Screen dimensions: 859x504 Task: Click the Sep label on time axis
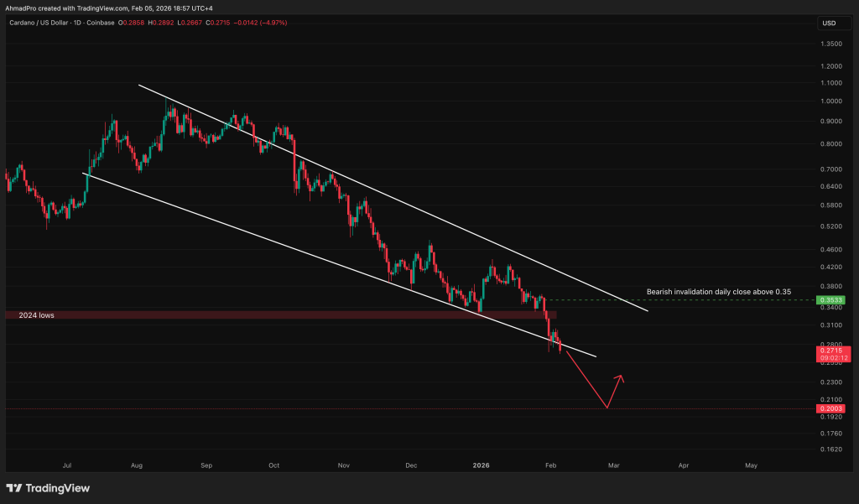point(206,465)
